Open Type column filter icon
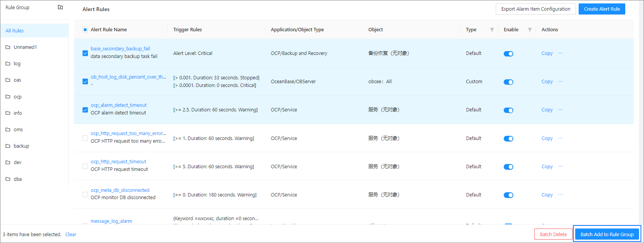The width and height of the screenshot is (644, 243). 492,30
